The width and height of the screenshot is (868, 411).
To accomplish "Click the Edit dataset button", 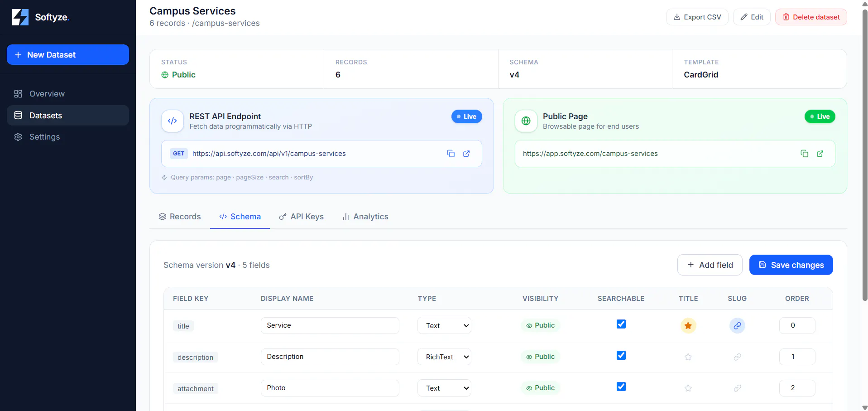I will point(752,17).
